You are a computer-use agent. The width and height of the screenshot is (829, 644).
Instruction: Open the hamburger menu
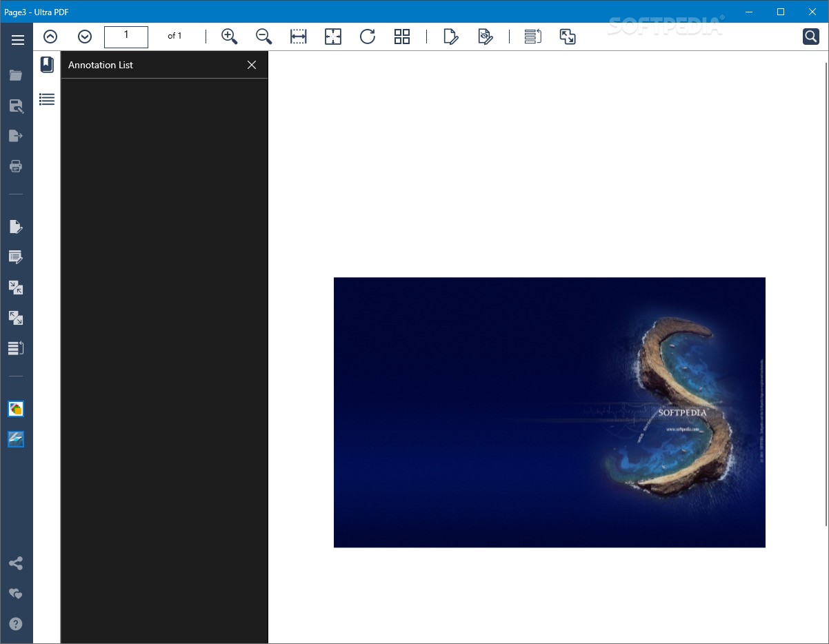click(x=18, y=39)
